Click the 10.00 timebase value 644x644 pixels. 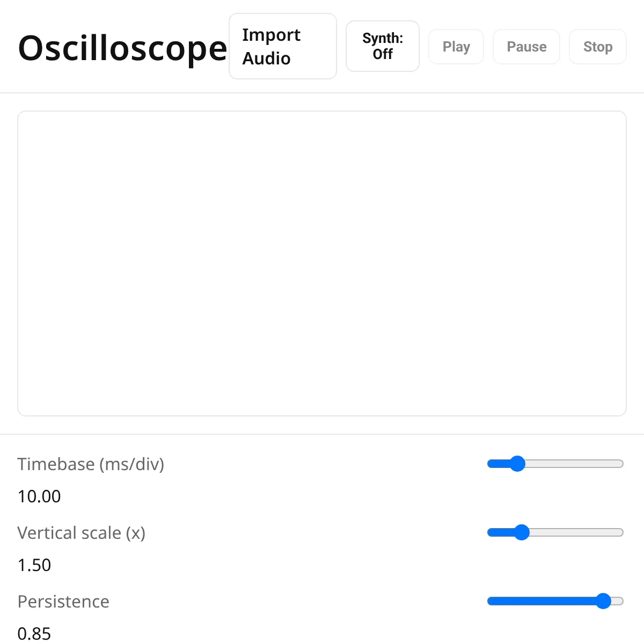click(39, 496)
